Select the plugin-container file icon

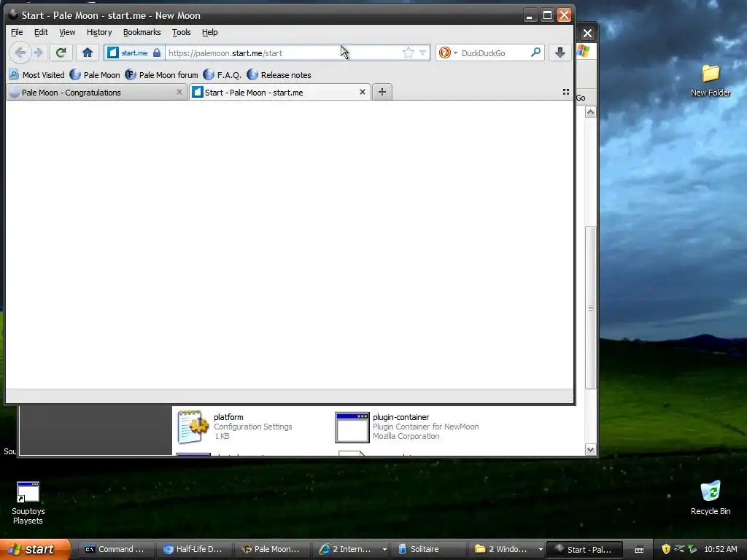[352, 427]
